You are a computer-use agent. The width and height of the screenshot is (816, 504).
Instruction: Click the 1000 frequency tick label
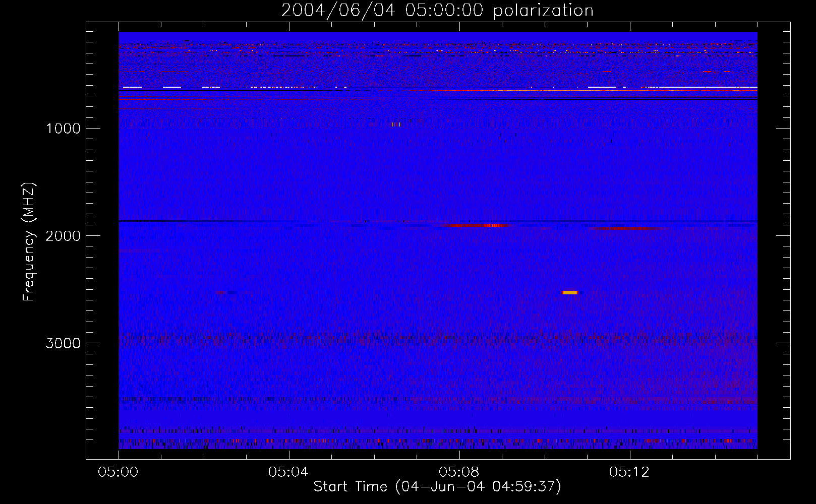coord(64,129)
